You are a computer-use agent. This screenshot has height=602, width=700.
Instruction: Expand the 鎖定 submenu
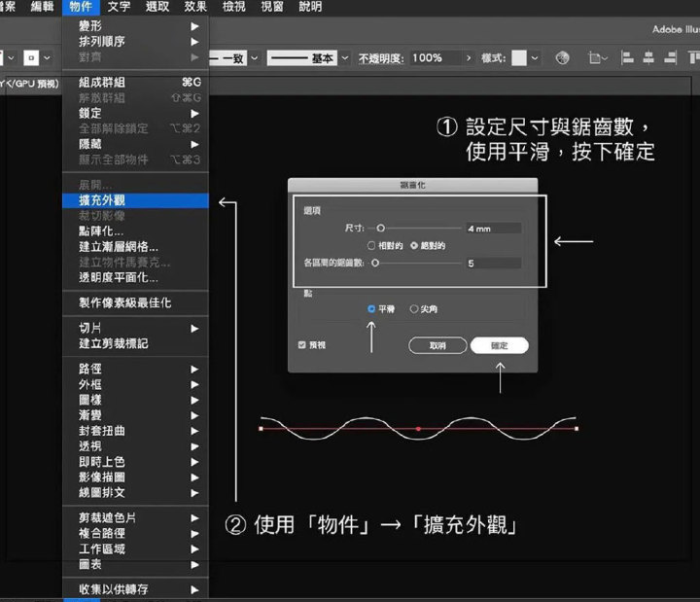tap(136, 113)
